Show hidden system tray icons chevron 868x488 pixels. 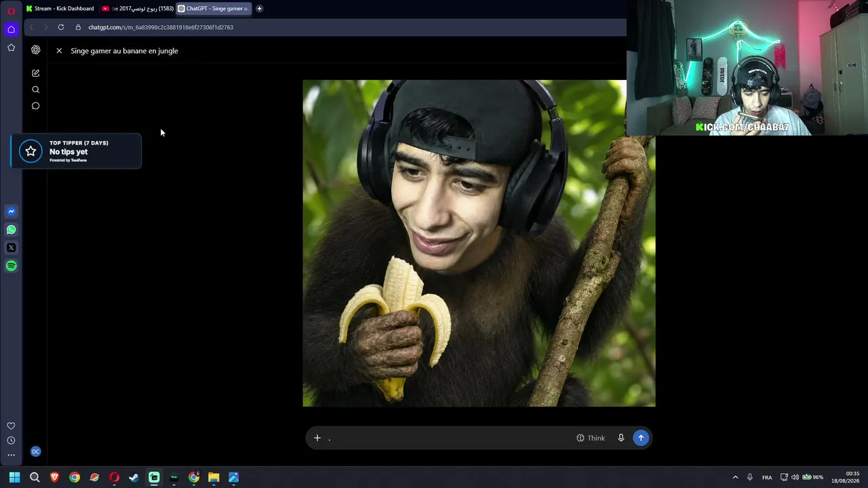[735, 477]
